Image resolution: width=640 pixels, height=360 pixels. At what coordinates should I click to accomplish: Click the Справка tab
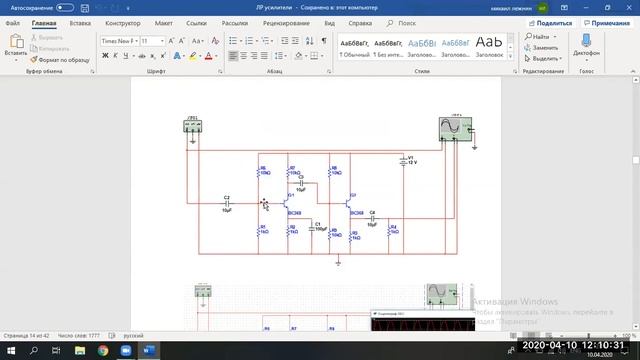[x=360, y=23]
